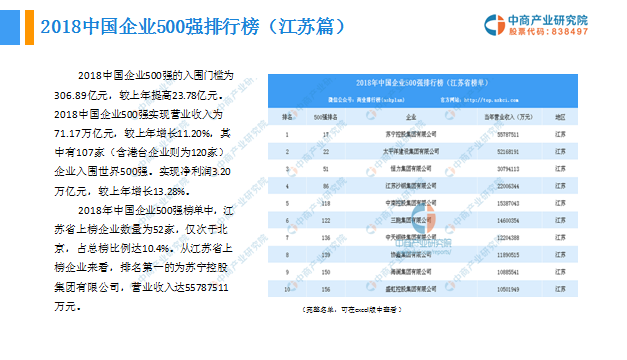Click the 排名 column header
The height and width of the screenshot is (360, 627).
coord(287,117)
